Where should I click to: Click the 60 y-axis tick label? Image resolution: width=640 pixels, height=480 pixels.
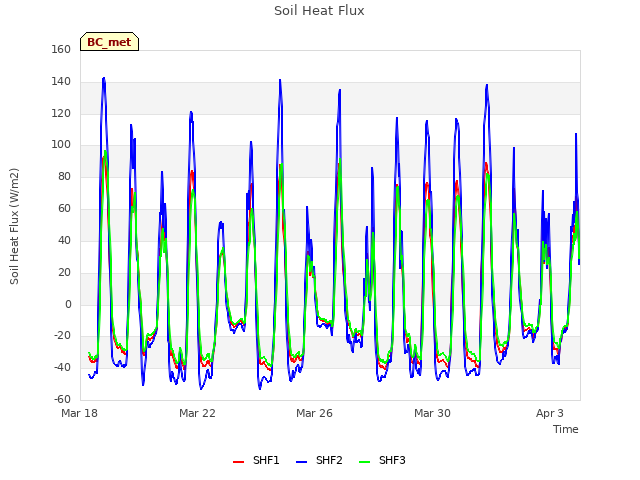[x=64, y=209]
